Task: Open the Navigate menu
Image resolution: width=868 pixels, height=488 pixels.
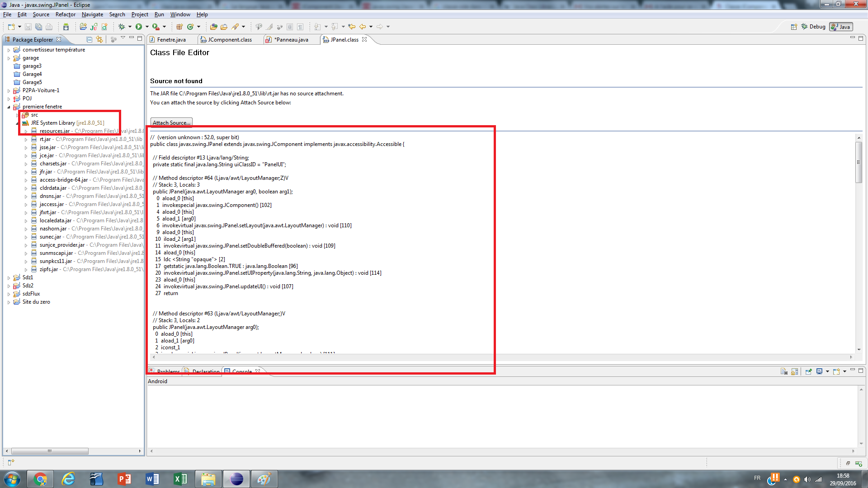Action: [x=92, y=14]
